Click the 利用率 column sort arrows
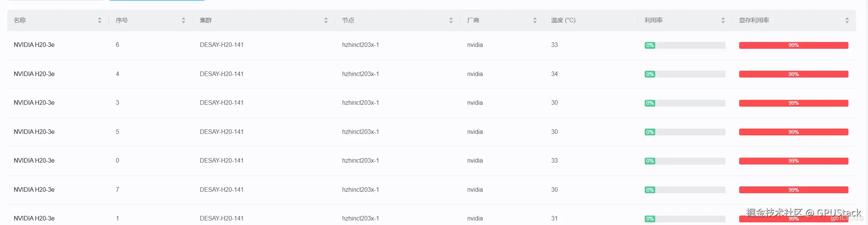Image resolution: width=868 pixels, height=225 pixels. (723, 20)
